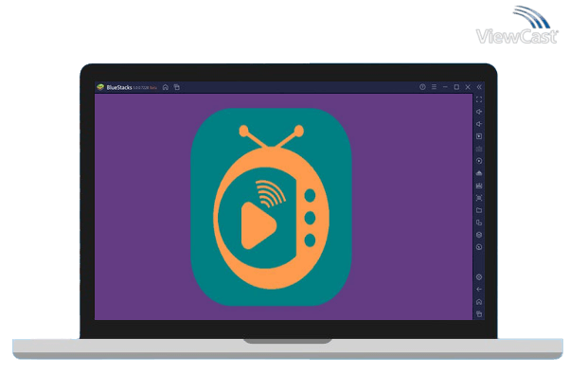Go to Android home with the bottom sidebar home icon
Image resolution: width=570 pixels, height=392 pixels.
click(x=479, y=302)
